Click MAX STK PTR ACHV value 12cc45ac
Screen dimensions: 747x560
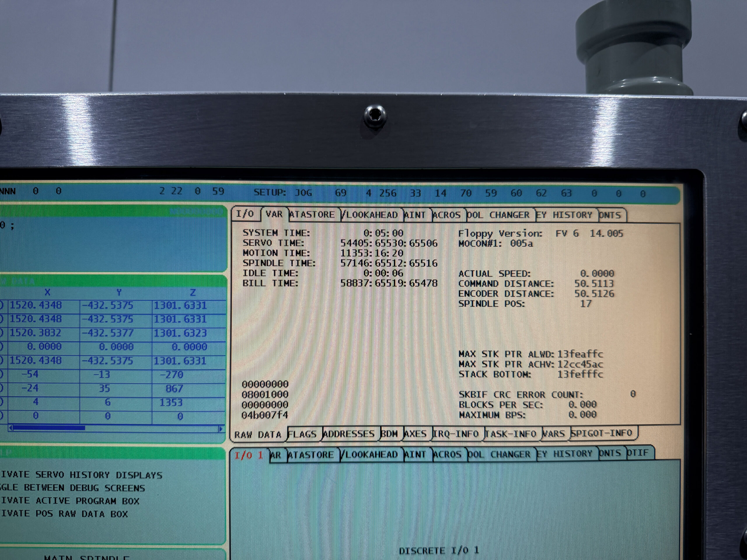pos(580,364)
